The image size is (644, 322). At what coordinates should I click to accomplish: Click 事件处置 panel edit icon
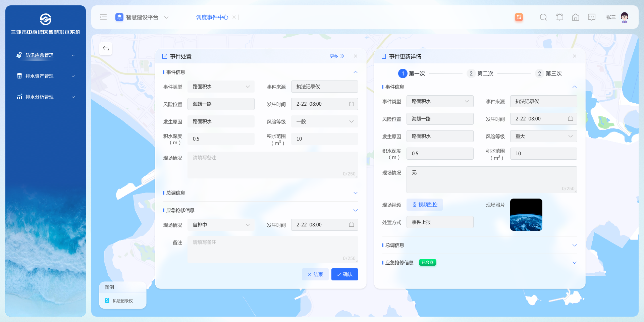pyautogui.click(x=165, y=56)
